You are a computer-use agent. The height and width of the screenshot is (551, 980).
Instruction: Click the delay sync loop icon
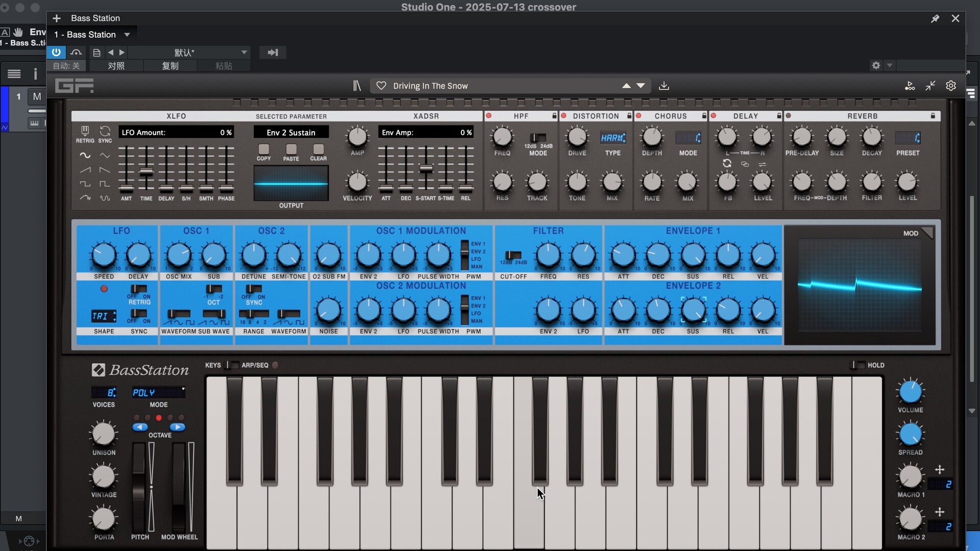tap(727, 163)
